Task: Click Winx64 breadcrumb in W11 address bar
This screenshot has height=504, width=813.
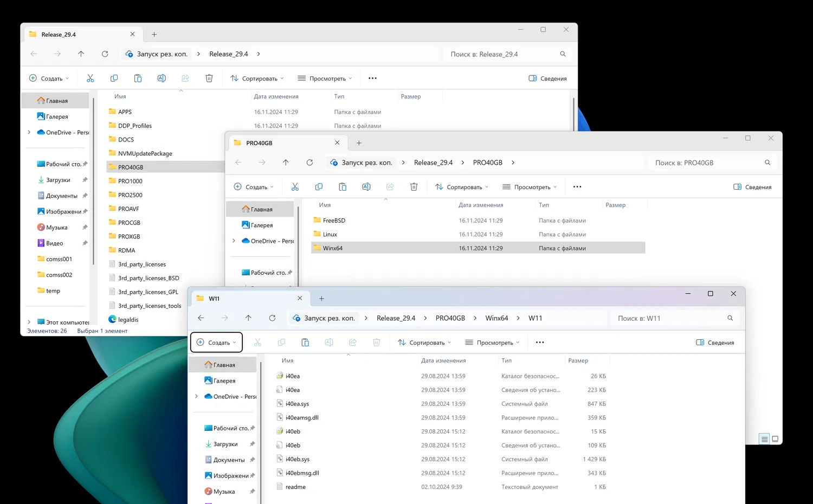Action: coord(496,318)
